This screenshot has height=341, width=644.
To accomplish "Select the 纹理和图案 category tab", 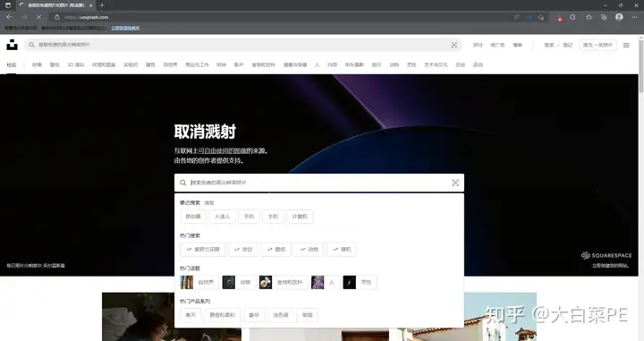I will pos(104,65).
